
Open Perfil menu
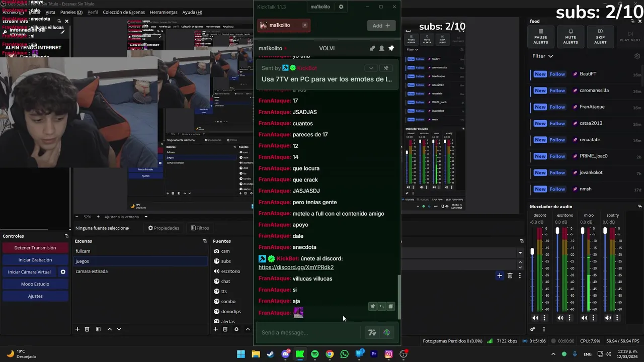coord(93,12)
